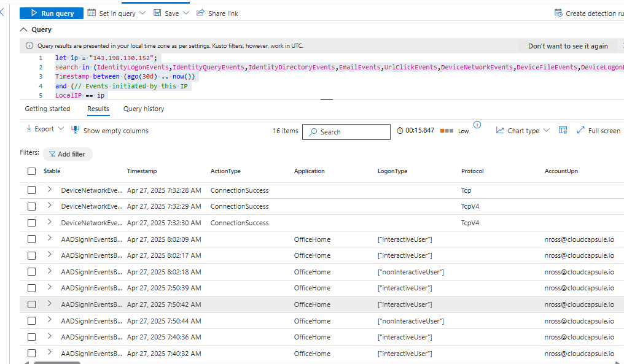
Task: Open the customize columns icon
Action: point(563,130)
